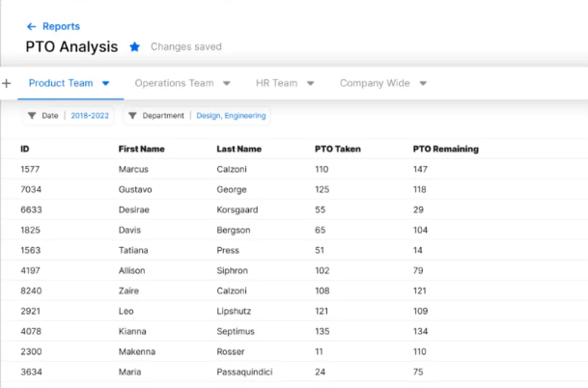
Task: Expand the Operations Team tab dropdown arrow
Action: pyautogui.click(x=227, y=84)
